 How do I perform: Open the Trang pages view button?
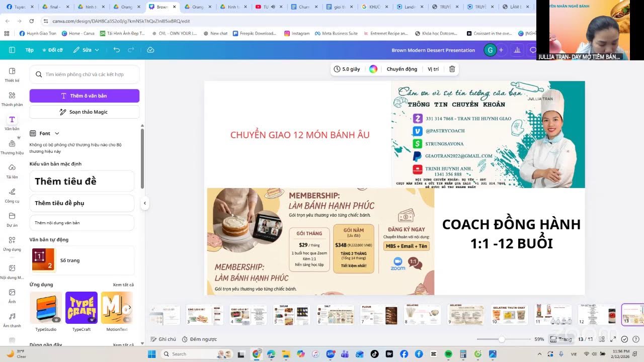[x=561, y=339]
